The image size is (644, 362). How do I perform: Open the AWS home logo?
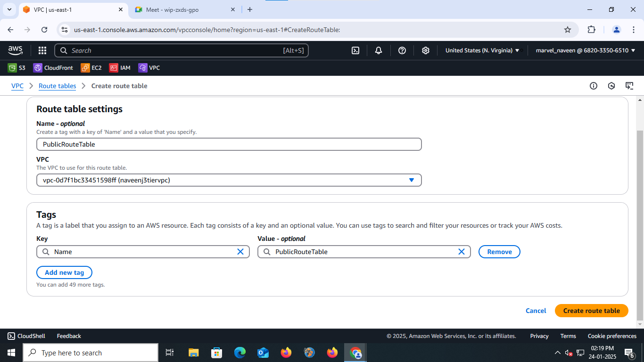click(x=15, y=50)
